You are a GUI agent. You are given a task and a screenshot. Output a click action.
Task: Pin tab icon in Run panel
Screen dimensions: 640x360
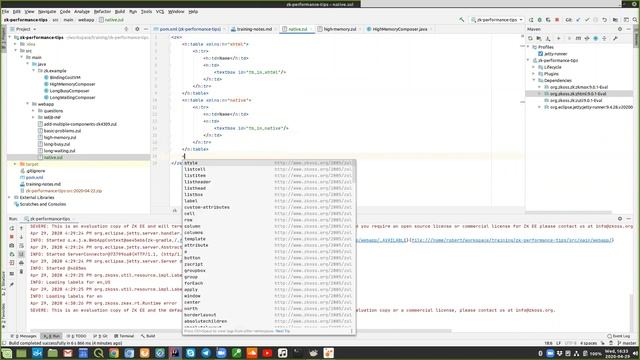(11, 284)
